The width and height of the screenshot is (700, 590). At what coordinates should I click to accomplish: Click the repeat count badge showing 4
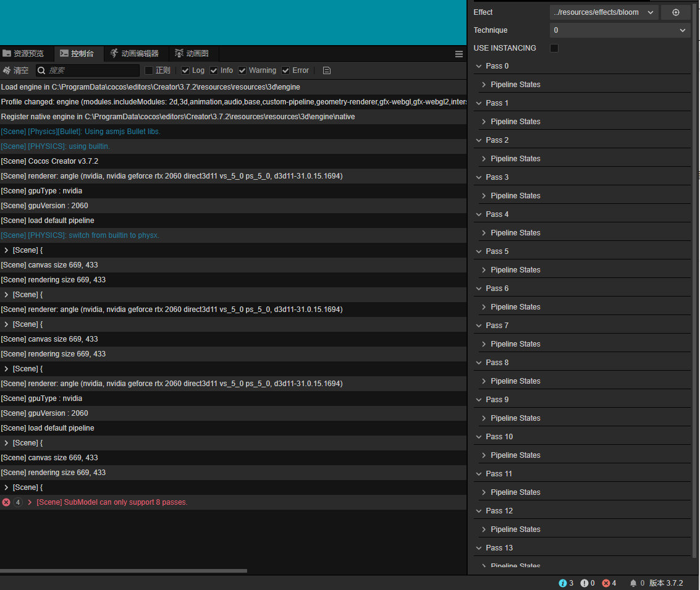pyautogui.click(x=17, y=502)
